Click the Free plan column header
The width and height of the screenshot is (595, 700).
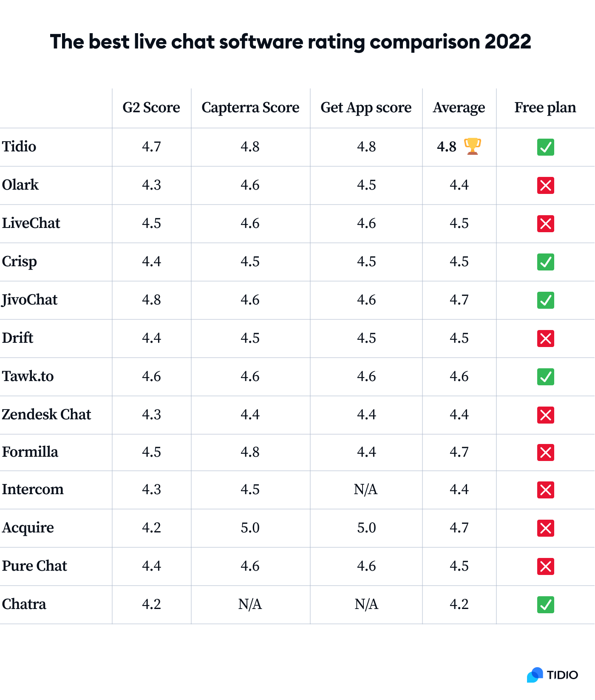pyautogui.click(x=545, y=108)
